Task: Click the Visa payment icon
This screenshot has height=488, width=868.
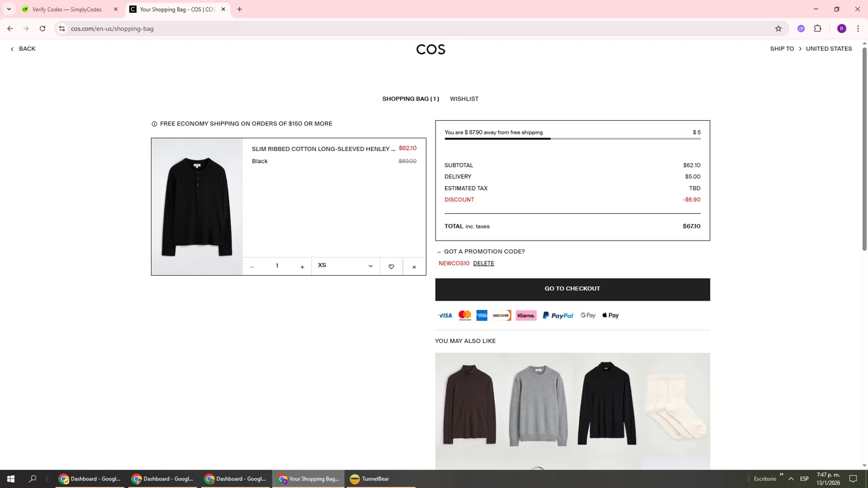Action: point(445,315)
